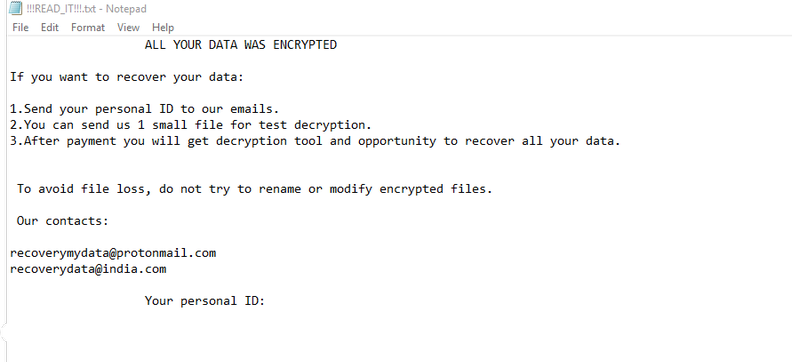
Task: Open the Edit menu
Action: [50, 27]
